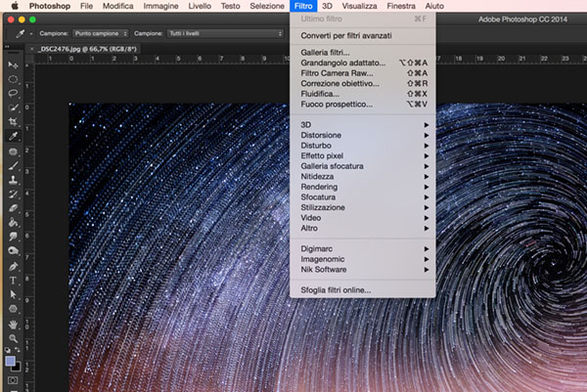Expand the Imagenomic submenu
Screen dimensions: 587x392
pyautogui.click(x=363, y=259)
